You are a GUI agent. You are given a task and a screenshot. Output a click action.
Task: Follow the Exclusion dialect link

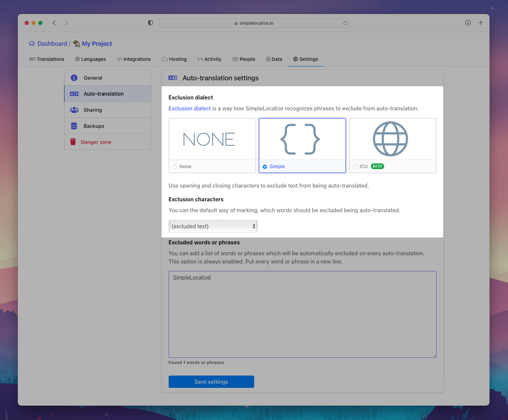(190, 108)
